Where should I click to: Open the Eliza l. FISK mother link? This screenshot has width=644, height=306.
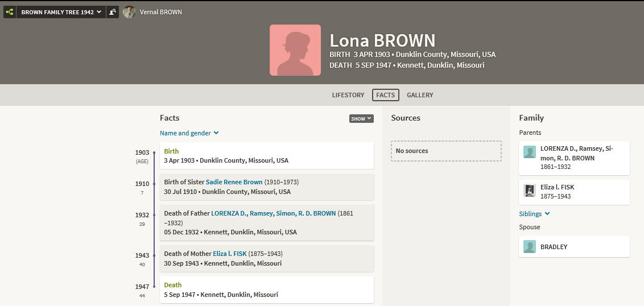tap(230, 254)
